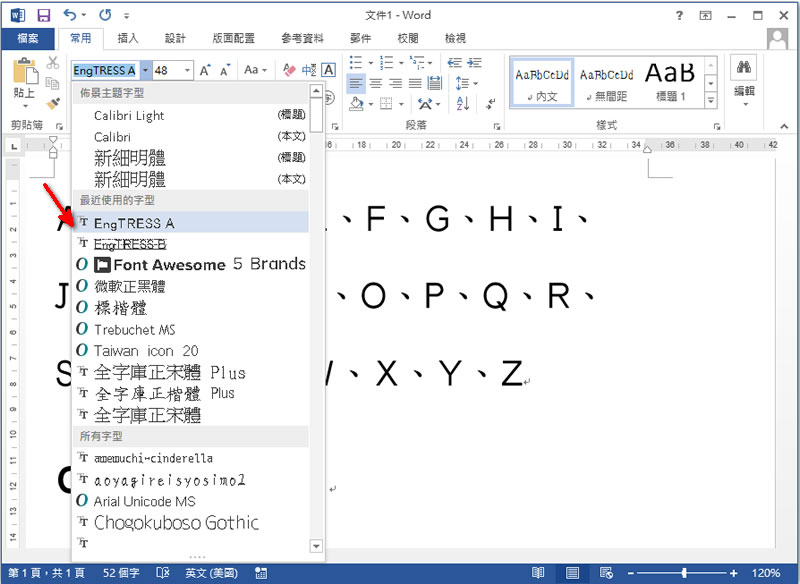Apply the 無間距 (No Spacing) style
Viewport: 800px width, 584px height.
pyautogui.click(x=606, y=83)
